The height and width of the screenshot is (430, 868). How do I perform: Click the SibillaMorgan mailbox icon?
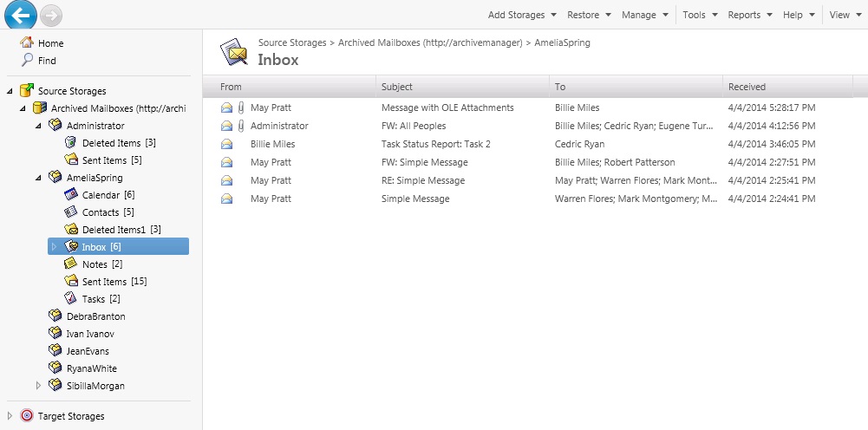(x=55, y=385)
